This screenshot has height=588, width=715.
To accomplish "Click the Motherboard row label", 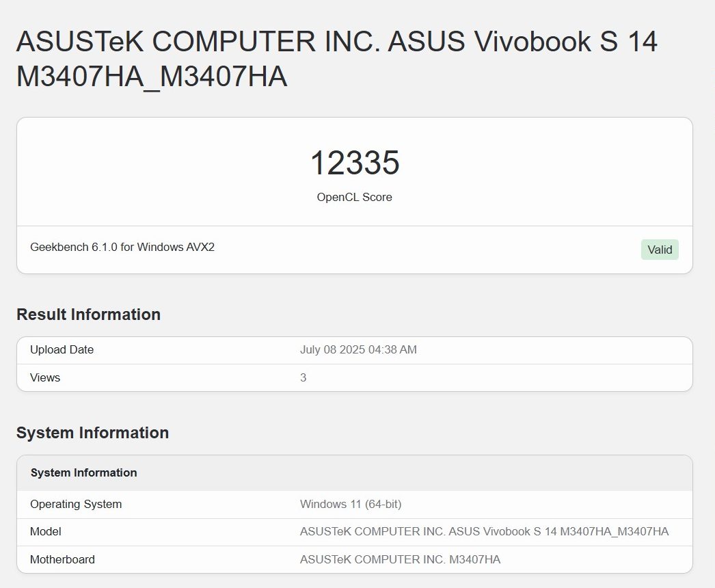I will (x=62, y=559).
